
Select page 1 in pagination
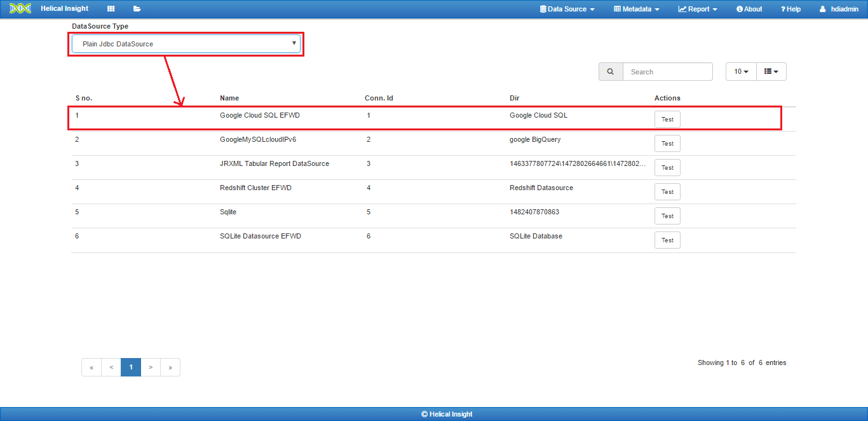click(131, 367)
